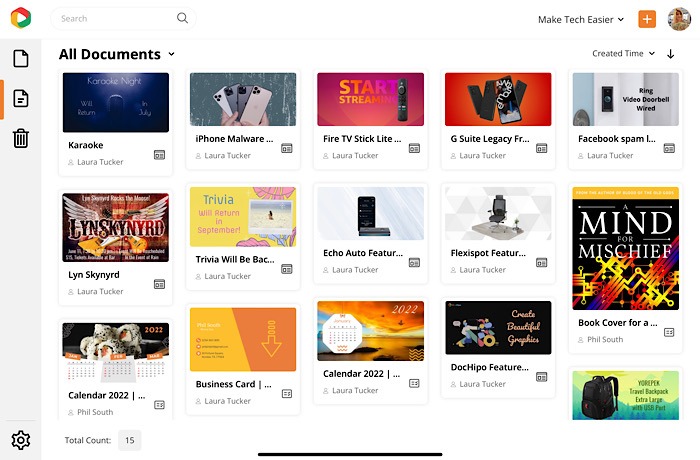Click document type icon on Echo Auto card
Image resolution: width=700 pixels, height=460 pixels.
pos(414,263)
